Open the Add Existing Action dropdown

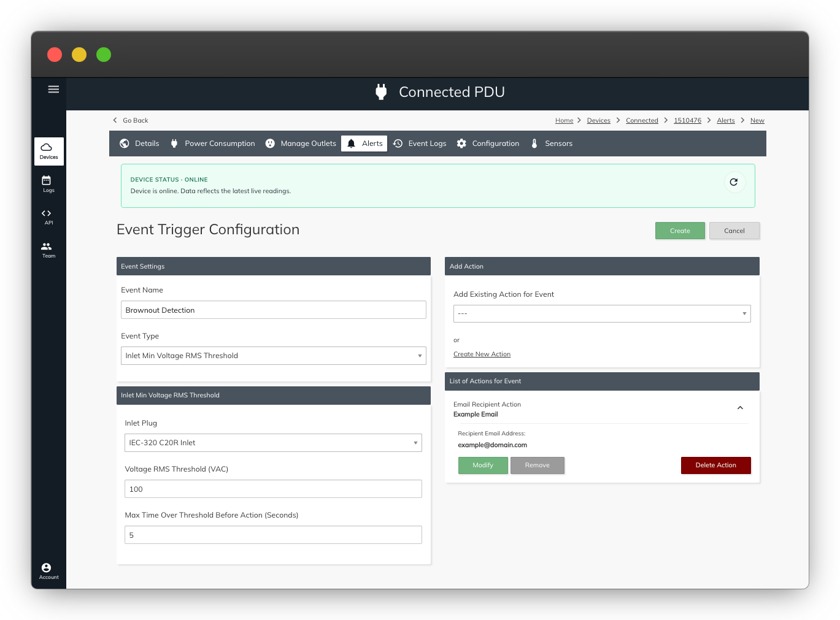[602, 313]
